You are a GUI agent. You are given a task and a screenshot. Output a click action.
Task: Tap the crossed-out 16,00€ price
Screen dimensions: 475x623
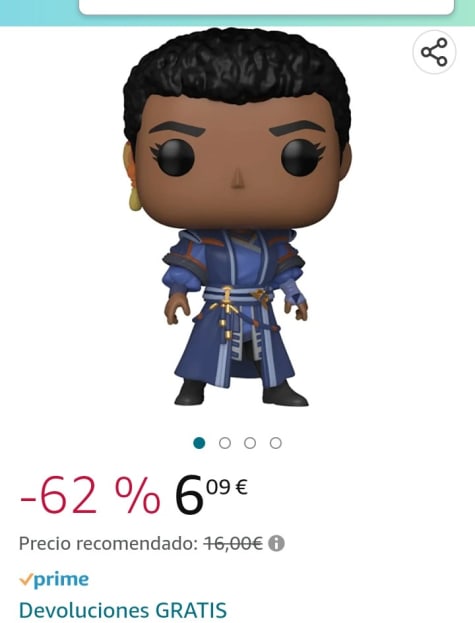pyautogui.click(x=234, y=543)
